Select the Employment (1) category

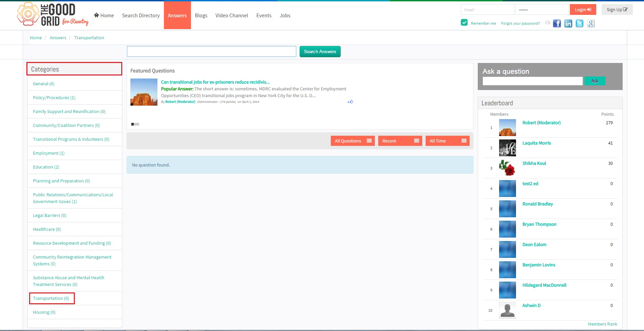pos(49,153)
